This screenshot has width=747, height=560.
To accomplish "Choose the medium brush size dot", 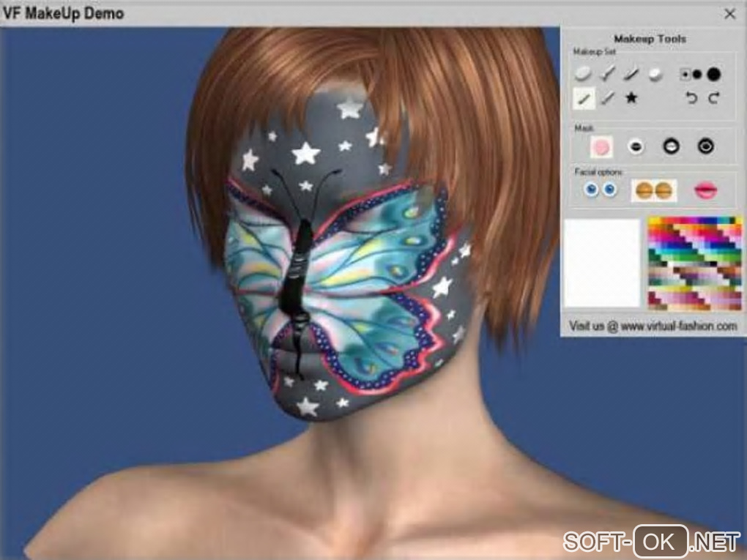I will coord(697,74).
